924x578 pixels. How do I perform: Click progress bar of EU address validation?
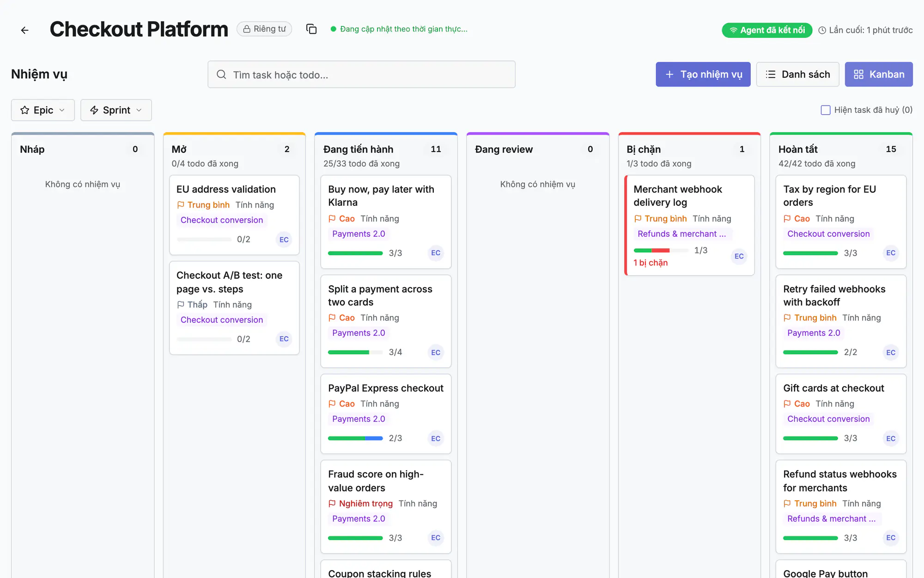pos(204,240)
